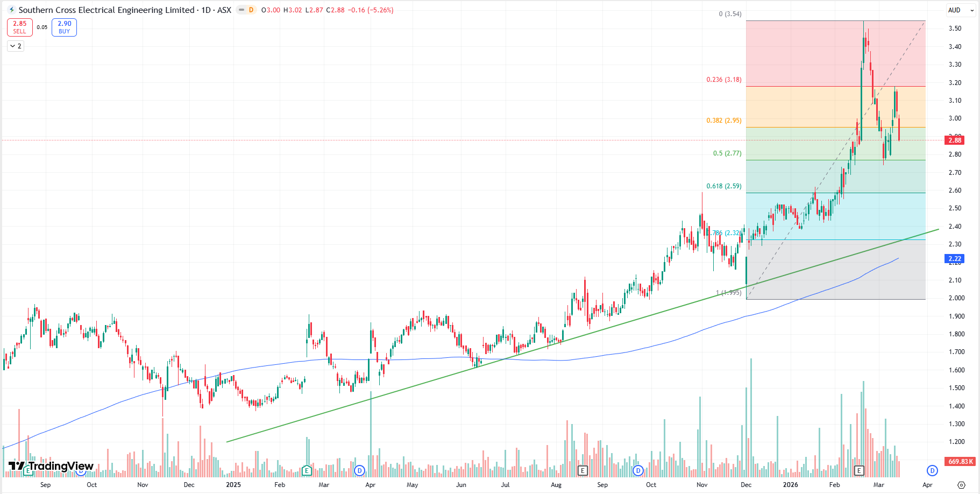Click the BUY 2.90 button
The width and height of the screenshot is (980, 494).
64,27
